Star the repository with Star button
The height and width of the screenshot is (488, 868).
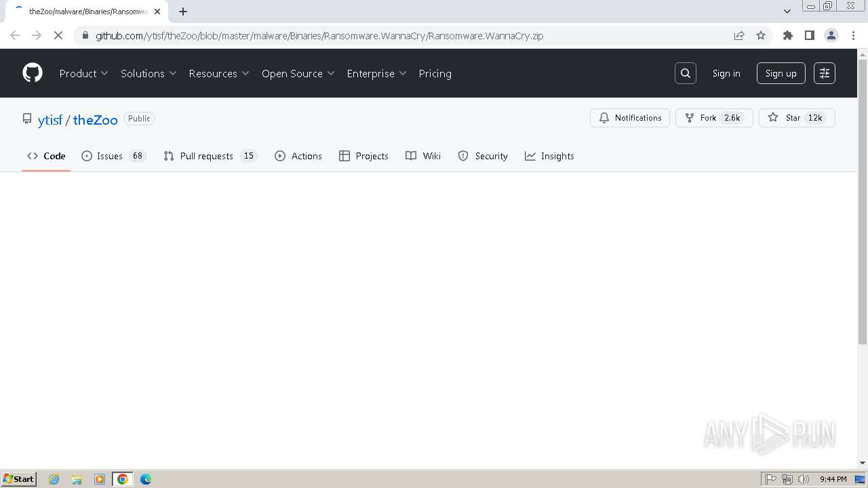pyautogui.click(x=797, y=118)
